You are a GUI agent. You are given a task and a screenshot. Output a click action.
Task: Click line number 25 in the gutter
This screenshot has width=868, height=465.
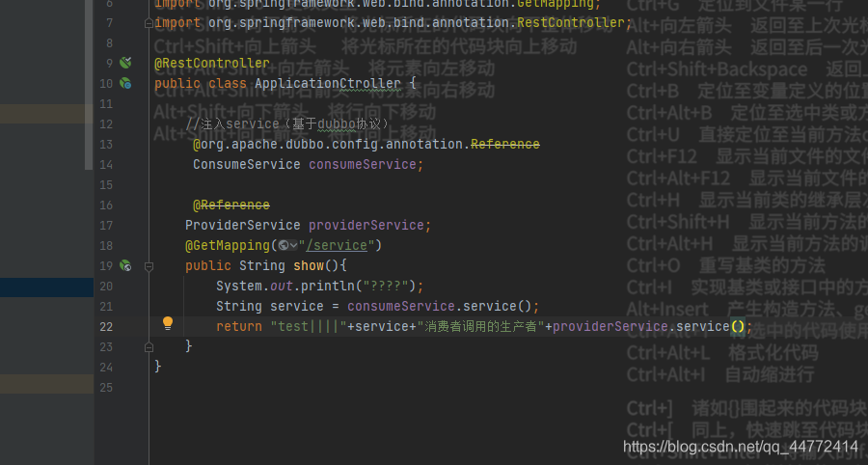(x=106, y=388)
